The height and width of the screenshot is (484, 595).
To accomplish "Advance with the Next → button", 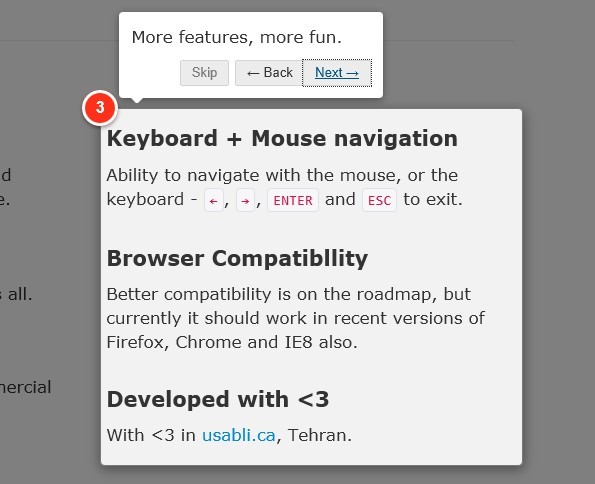I will pos(337,73).
